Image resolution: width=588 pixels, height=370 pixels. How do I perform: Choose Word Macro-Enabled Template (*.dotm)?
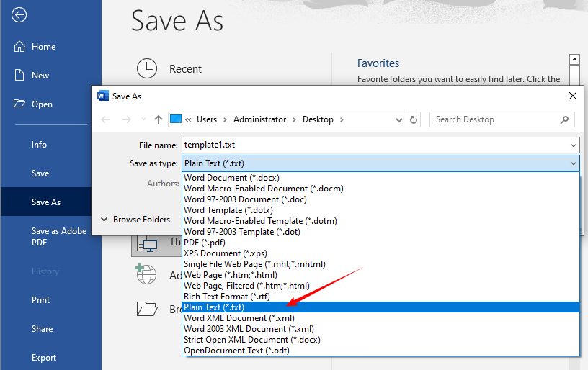tap(380, 221)
